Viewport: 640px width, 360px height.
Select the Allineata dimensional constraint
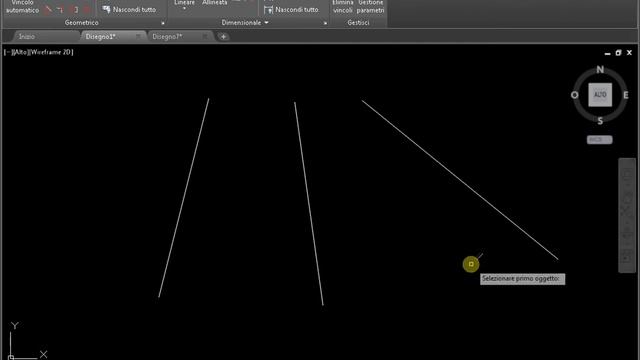(214, 3)
